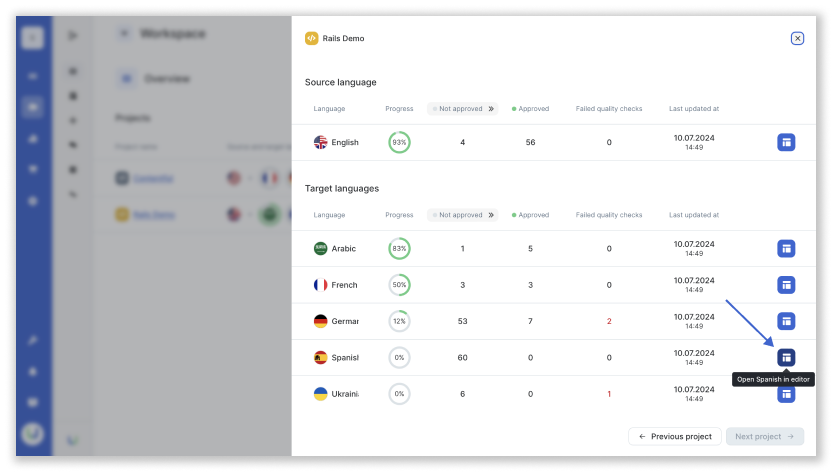
Task: Select the Spanish language row label
Action: click(x=345, y=357)
